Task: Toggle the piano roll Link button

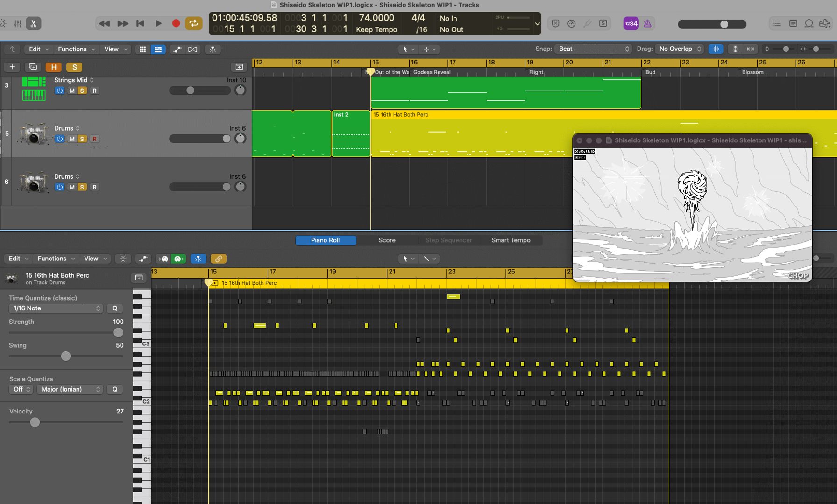Action: (x=218, y=259)
